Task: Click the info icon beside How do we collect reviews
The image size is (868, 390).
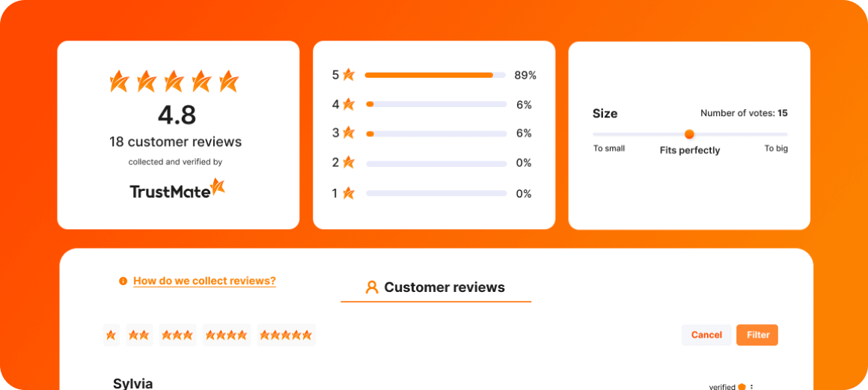Action: [123, 281]
